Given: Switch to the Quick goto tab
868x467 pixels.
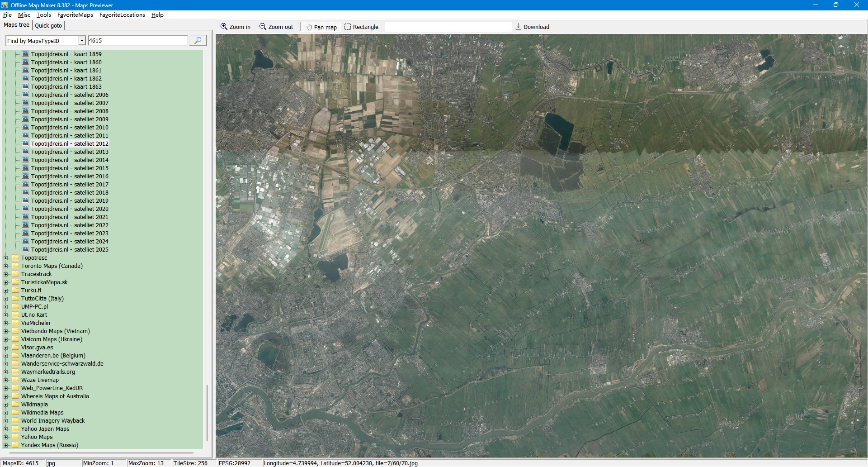Looking at the screenshot, I should pos(48,26).
